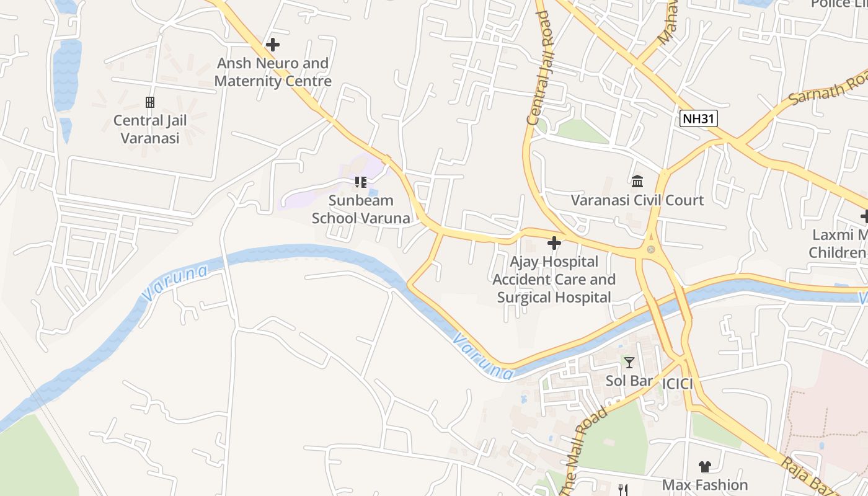Select the Max Fashion shirt icon

coord(705,466)
